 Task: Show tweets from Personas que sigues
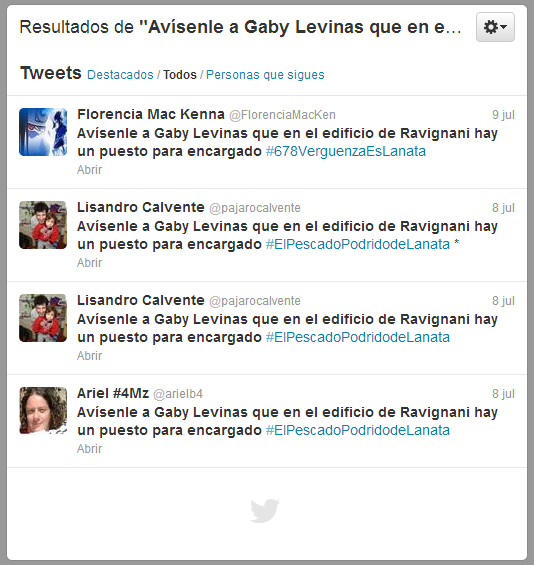point(265,75)
